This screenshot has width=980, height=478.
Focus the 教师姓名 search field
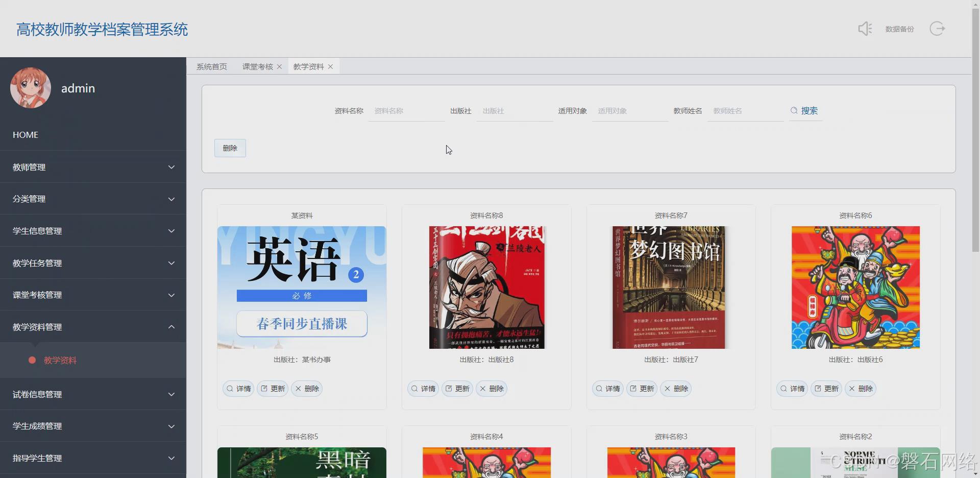click(745, 111)
